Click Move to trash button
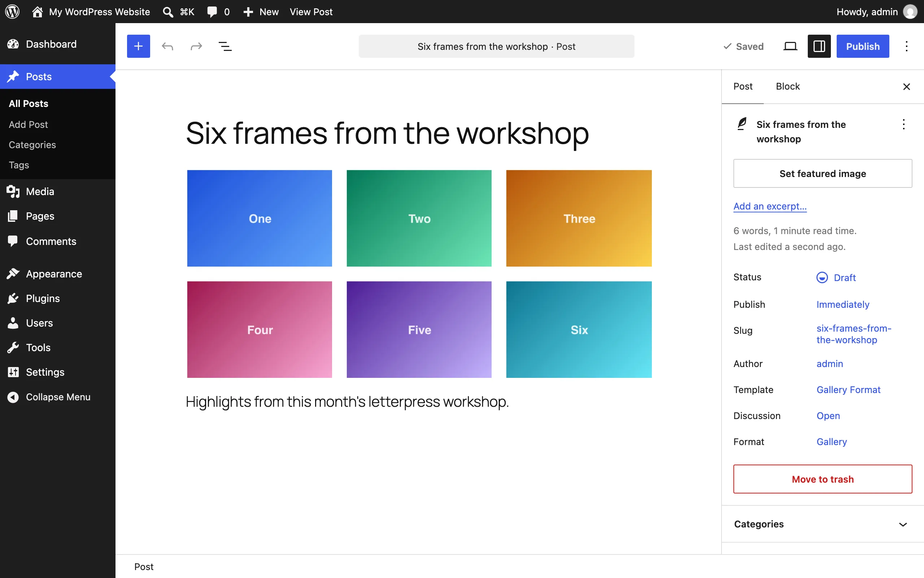924x578 pixels. coord(823,479)
